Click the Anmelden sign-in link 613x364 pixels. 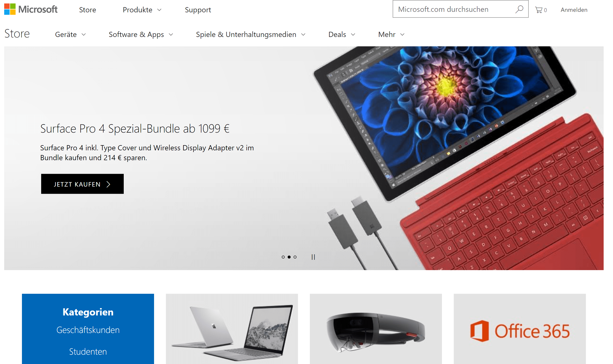(x=574, y=10)
